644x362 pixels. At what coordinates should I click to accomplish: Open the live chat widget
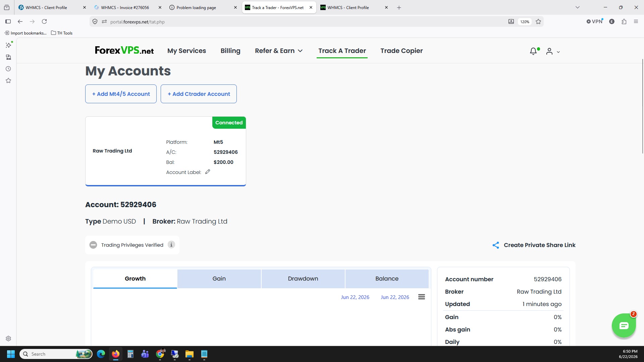pyautogui.click(x=624, y=325)
